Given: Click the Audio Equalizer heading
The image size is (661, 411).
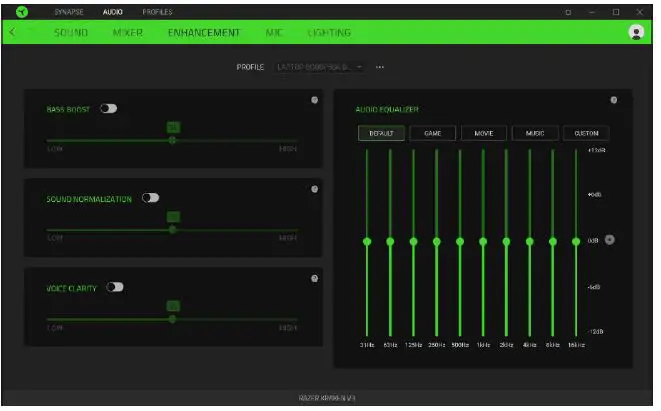Looking at the screenshot, I should 387,110.
